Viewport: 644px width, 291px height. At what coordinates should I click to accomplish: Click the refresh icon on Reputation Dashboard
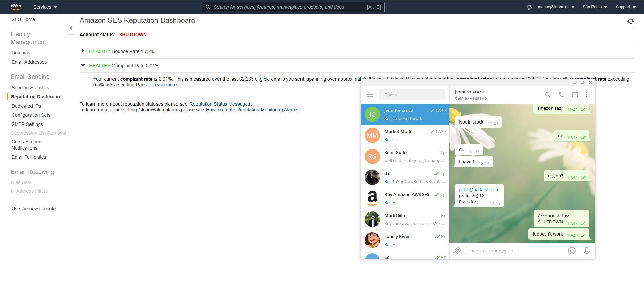630,21
